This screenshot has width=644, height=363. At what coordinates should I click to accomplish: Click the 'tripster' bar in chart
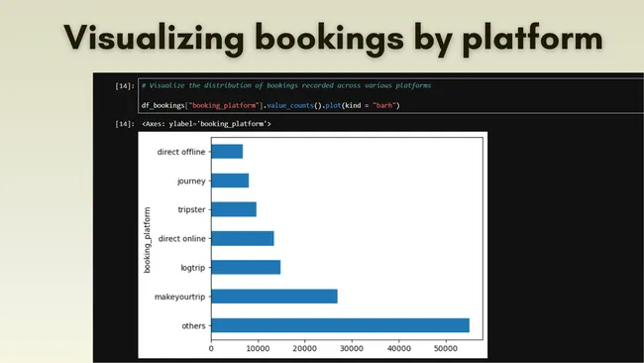[x=234, y=209]
